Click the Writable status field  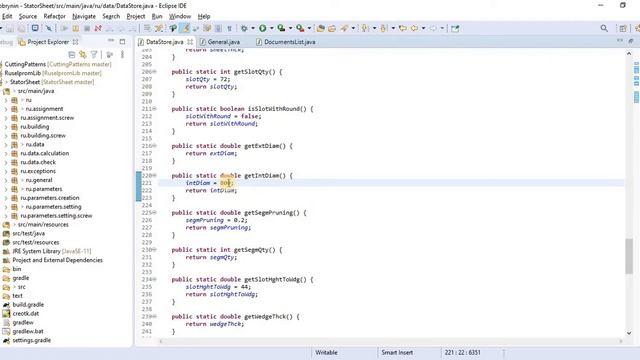[326, 352]
